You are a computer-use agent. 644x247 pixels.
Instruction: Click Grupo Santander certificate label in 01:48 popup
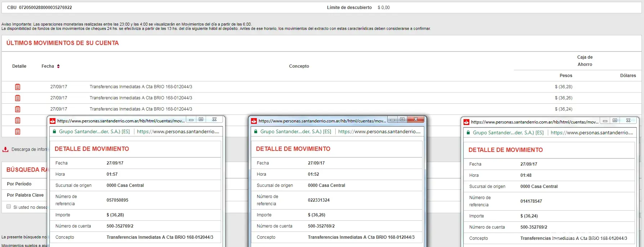click(x=508, y=133)
